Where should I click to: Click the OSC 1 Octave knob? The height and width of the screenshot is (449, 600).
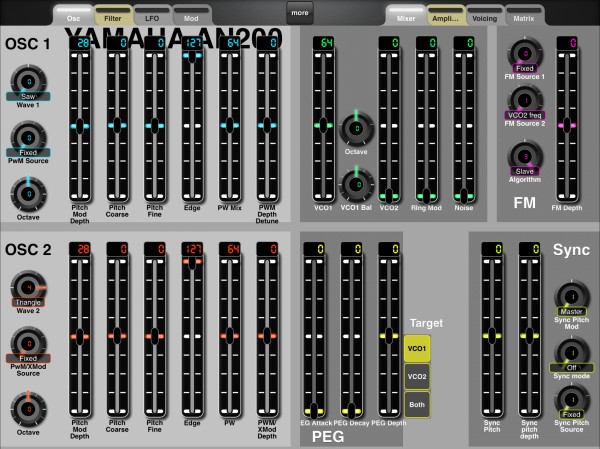click(x=28, y=194)
